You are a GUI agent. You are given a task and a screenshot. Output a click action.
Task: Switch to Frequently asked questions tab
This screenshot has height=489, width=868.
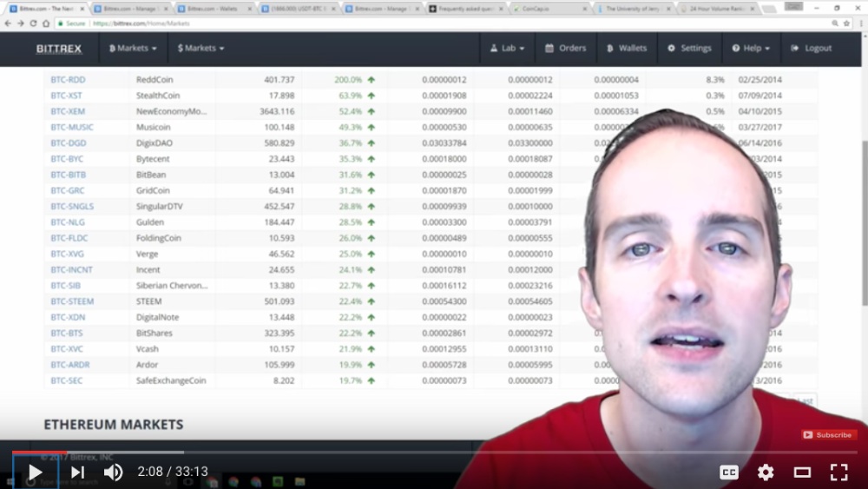[x=466, y=9]
